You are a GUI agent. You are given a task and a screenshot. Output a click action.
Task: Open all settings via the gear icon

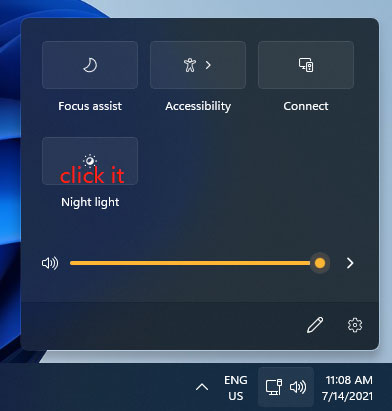[x=355, y=325]
